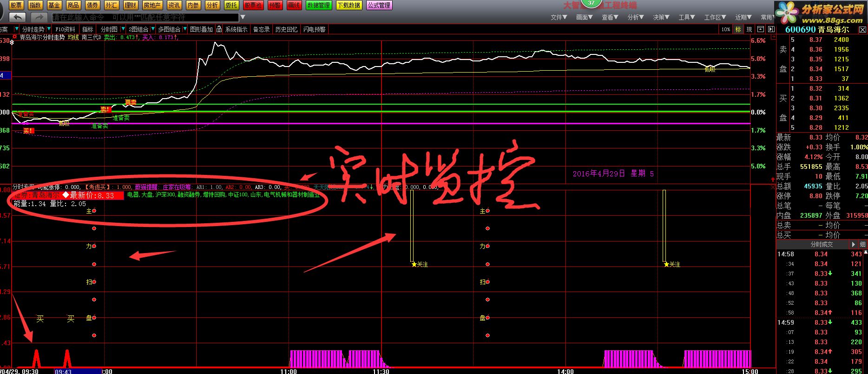Viewport: 868px width, 374px height.
Task: Open the 工作区 menu
Action: pyautogui.click(x=715, y=17)
